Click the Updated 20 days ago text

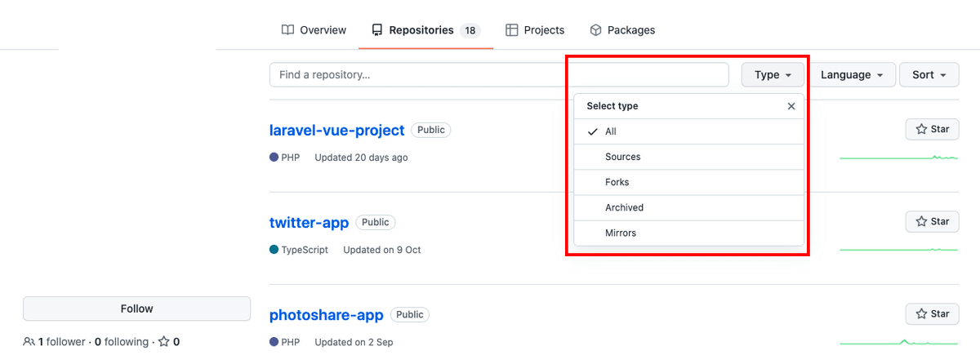click(x=361, y=158)
